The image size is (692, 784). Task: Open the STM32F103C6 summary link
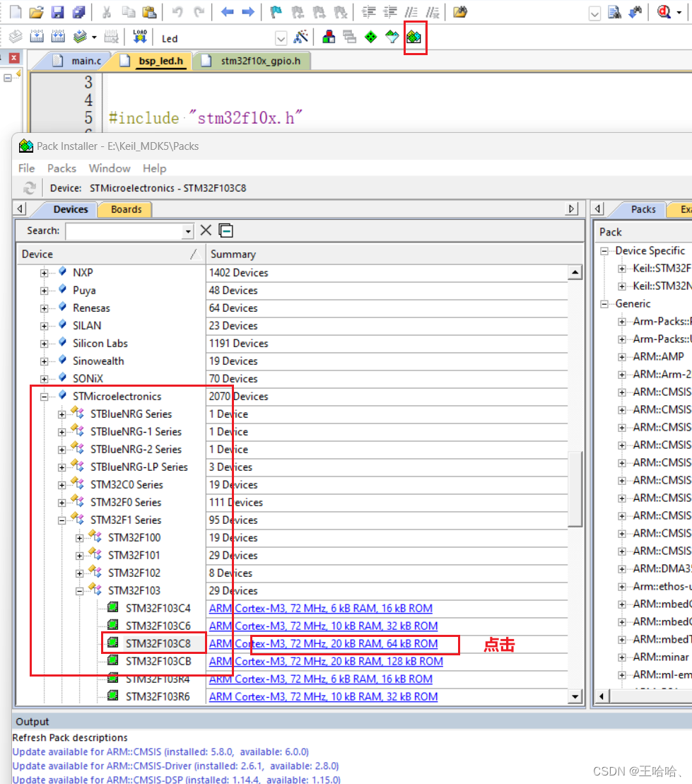point(323,626)
